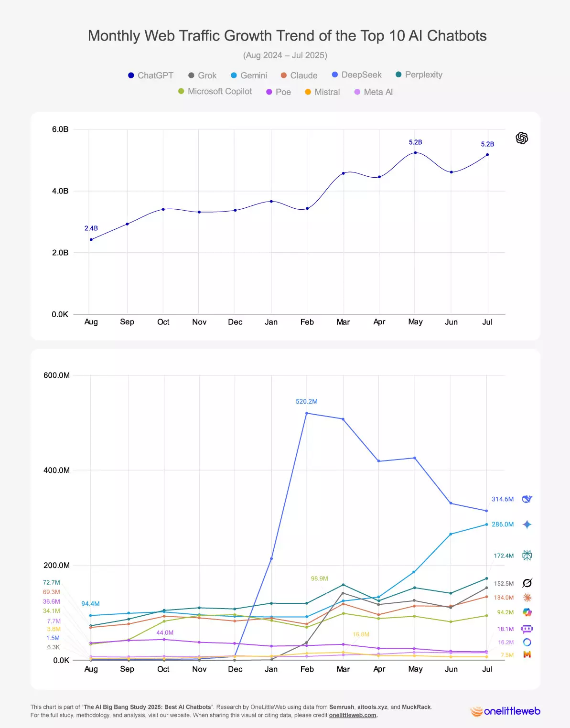
Task: Open the onelittleweb.com link in the footer
Action: [353, 715]
